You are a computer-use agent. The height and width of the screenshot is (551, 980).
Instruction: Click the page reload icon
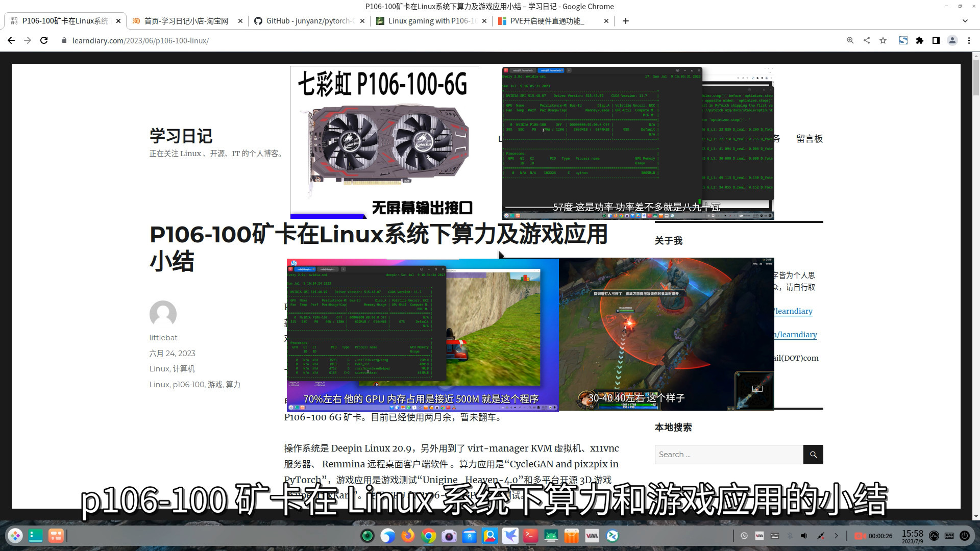click(44, 40)
